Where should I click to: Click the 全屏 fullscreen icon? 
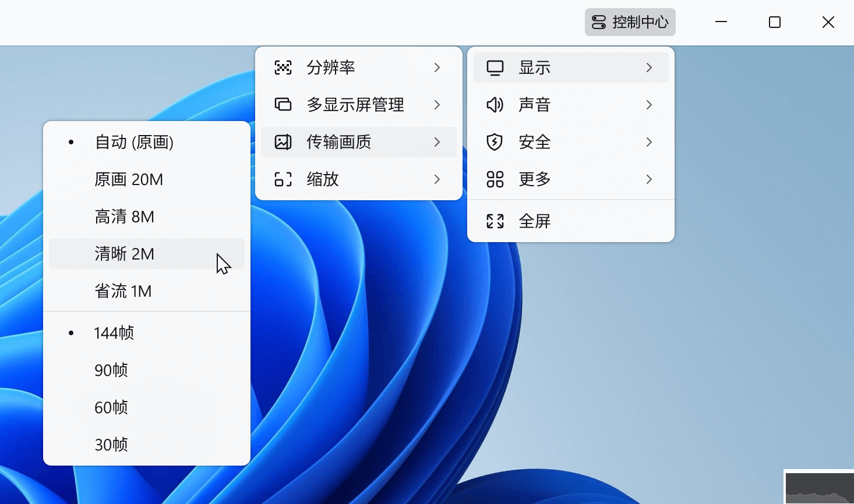(495, 221)
